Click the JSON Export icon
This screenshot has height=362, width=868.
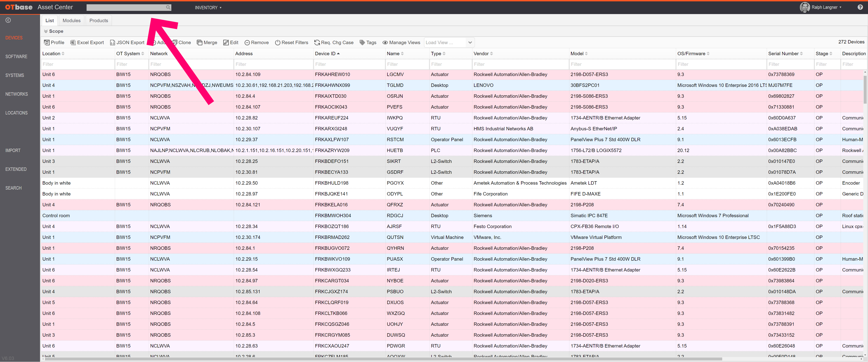point(113,43)
